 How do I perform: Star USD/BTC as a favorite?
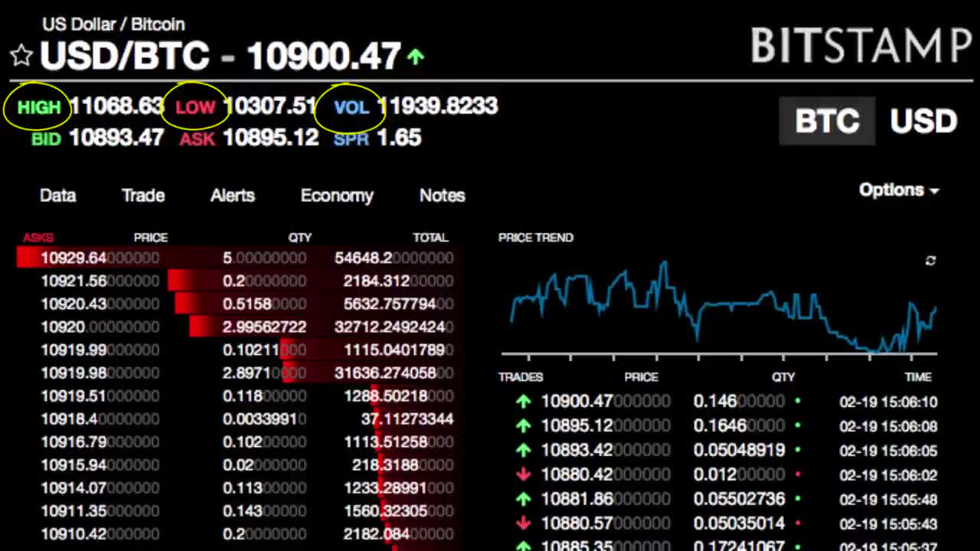point(21,56)
